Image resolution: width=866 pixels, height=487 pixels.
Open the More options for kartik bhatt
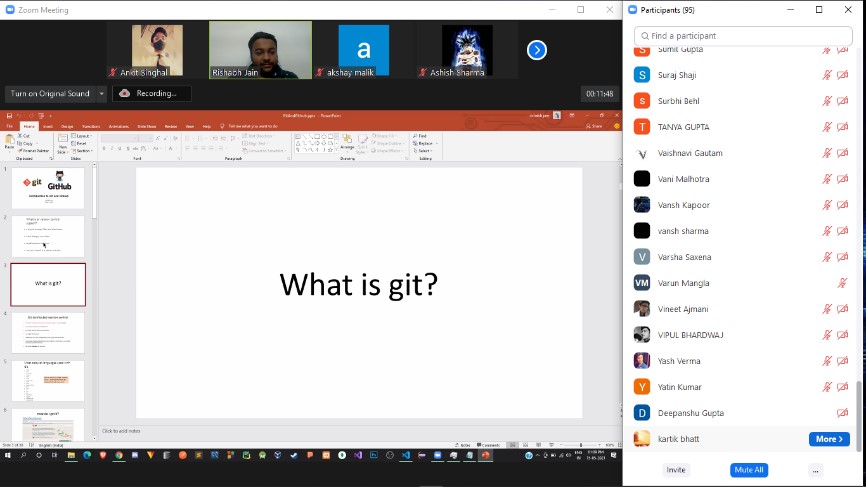point(829,439)
